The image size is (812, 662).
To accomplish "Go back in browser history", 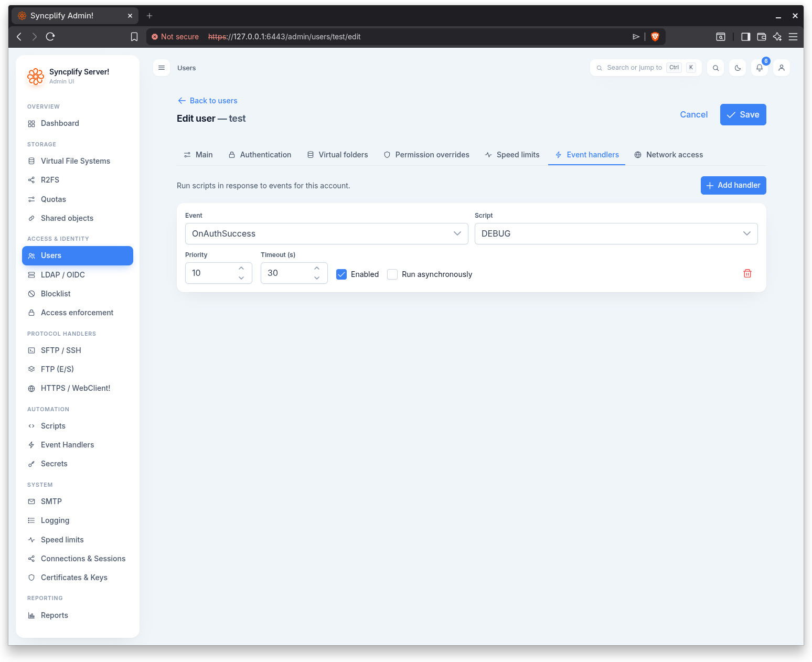I will pos(19,37).
